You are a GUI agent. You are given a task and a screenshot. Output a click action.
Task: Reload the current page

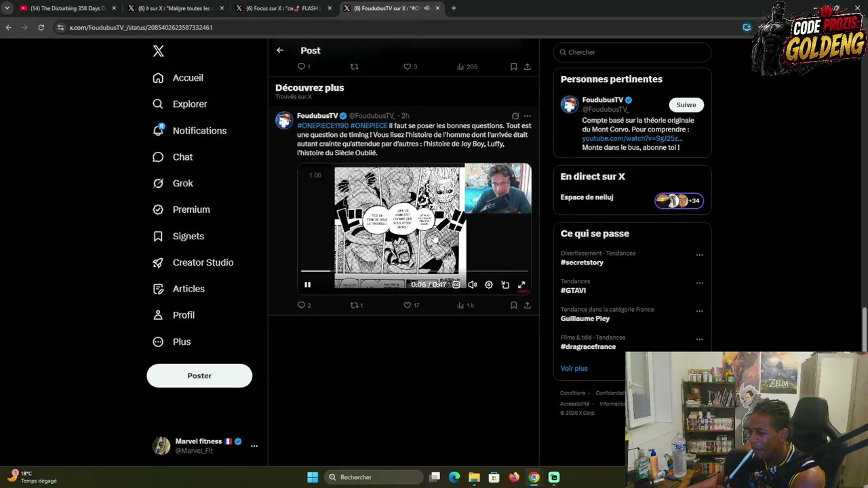41,28
